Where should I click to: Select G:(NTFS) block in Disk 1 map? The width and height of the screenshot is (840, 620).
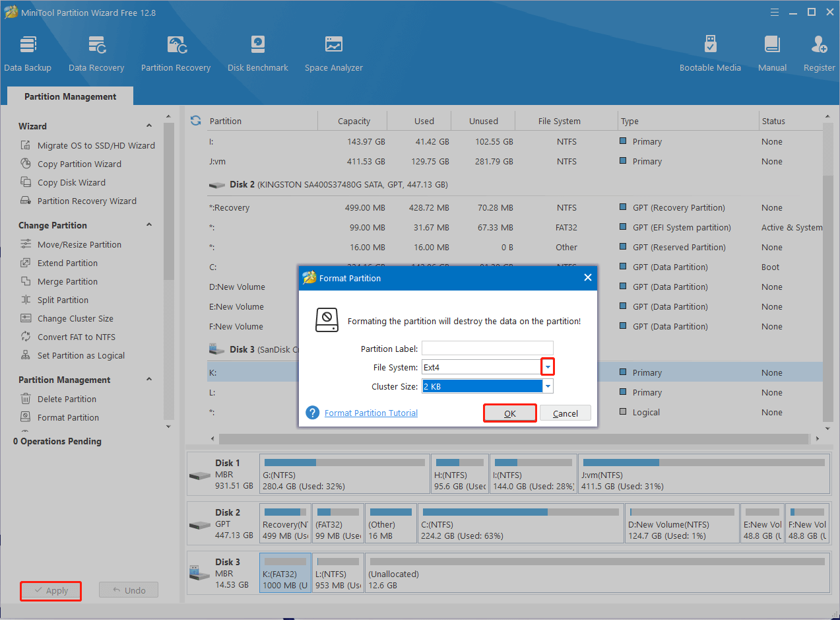coord(344,474)
